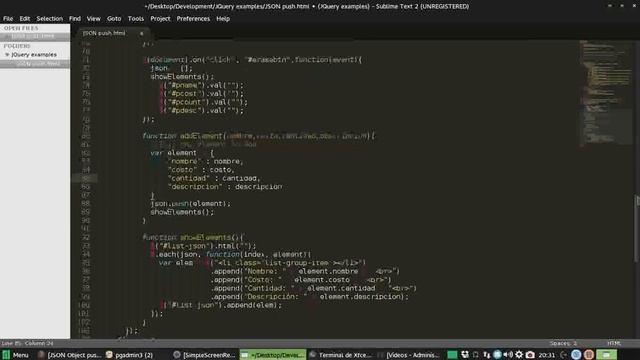640x360 pixels.
Task: Click '$("#list-json").append(elem);' line
Action: 221,305
